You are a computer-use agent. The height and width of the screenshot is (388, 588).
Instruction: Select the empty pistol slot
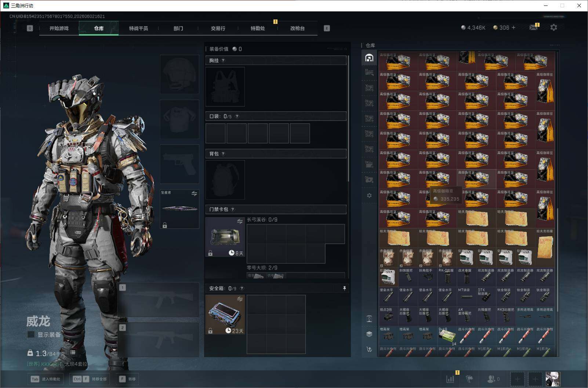pos(179,164)
